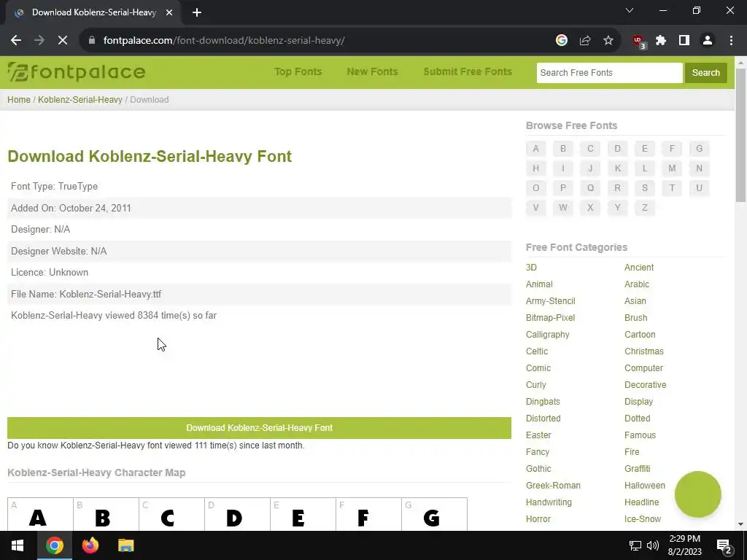Open a new browser tab
Screen dimensions: 747x560
[197, 12]
